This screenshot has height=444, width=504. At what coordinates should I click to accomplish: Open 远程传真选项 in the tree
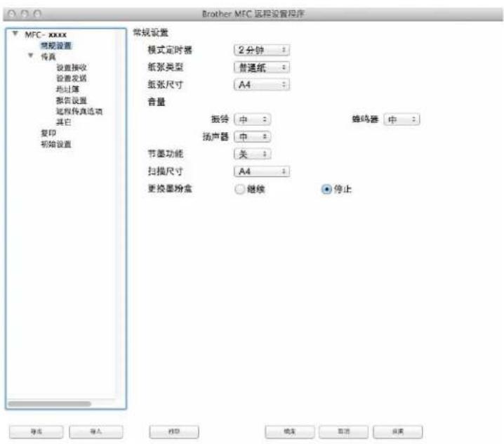[x=79, y=111]
